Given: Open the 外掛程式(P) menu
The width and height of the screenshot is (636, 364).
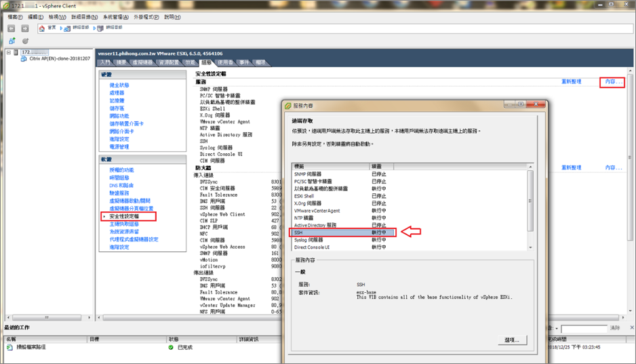Looking at the screenshot, I should point(146,17).
